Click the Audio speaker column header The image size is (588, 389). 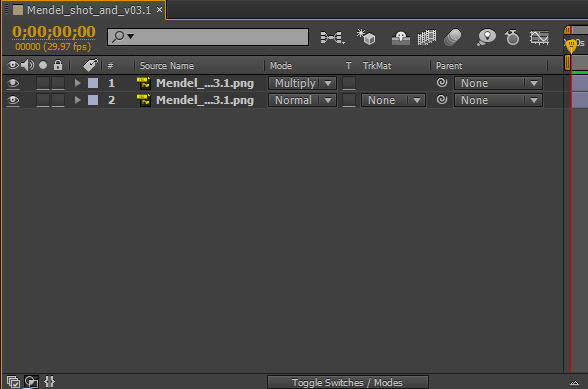[x=27, y=65]
